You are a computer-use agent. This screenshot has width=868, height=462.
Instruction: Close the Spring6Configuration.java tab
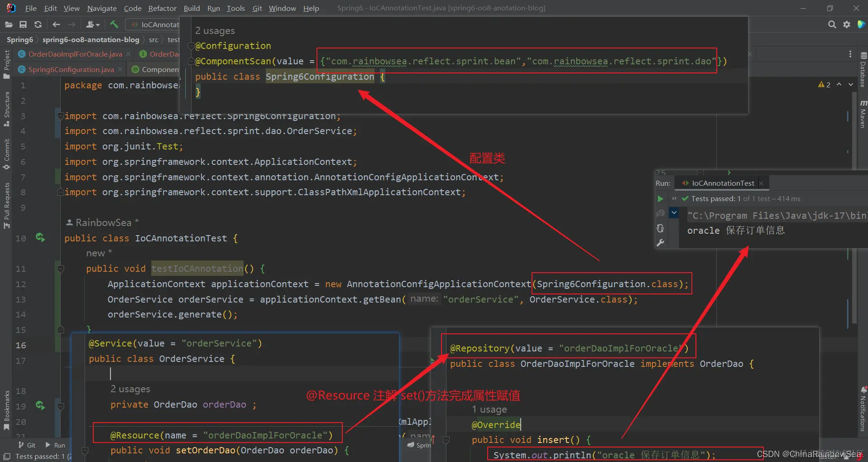point(120,69)
